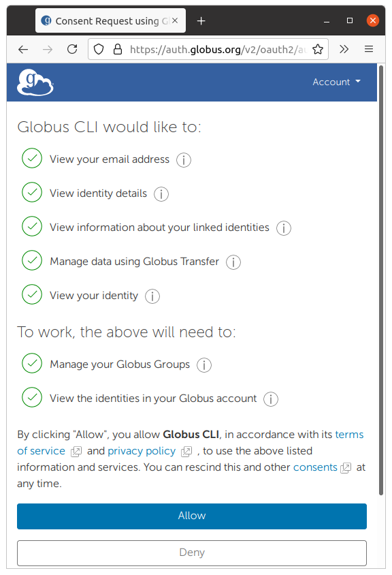Click info icon for Manage data using Globus Transfer
The image size is (392, 575).
point(233,262)
